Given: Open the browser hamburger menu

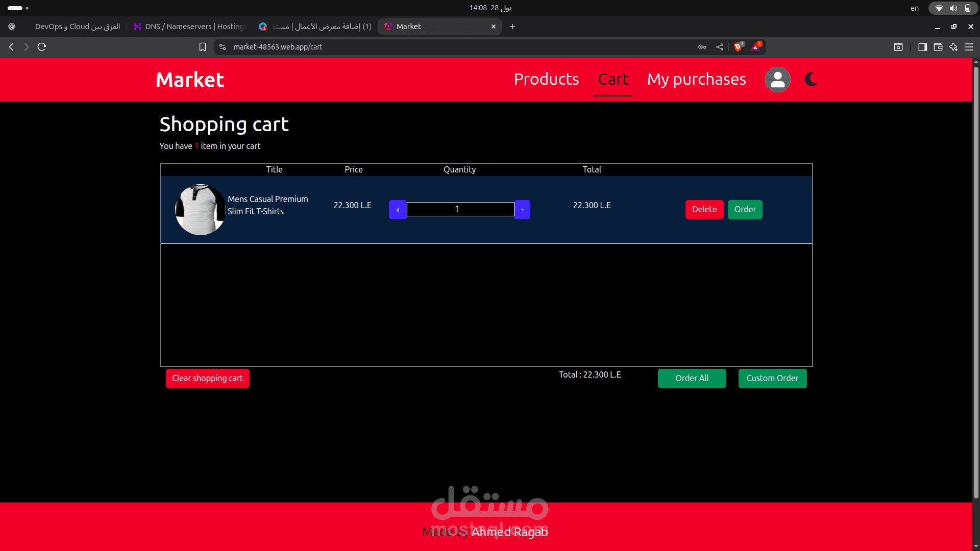Looking at the screenshot, I should click(x=969, y=47).
